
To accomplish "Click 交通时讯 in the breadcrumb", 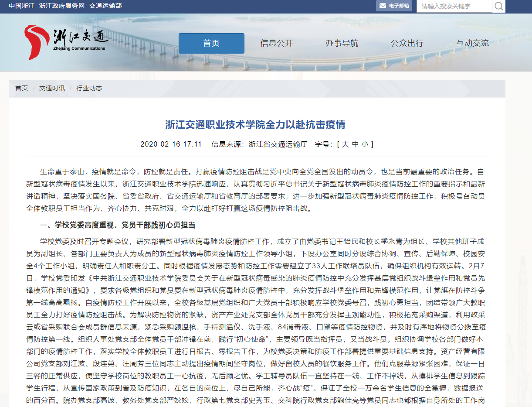I will 52,88.
